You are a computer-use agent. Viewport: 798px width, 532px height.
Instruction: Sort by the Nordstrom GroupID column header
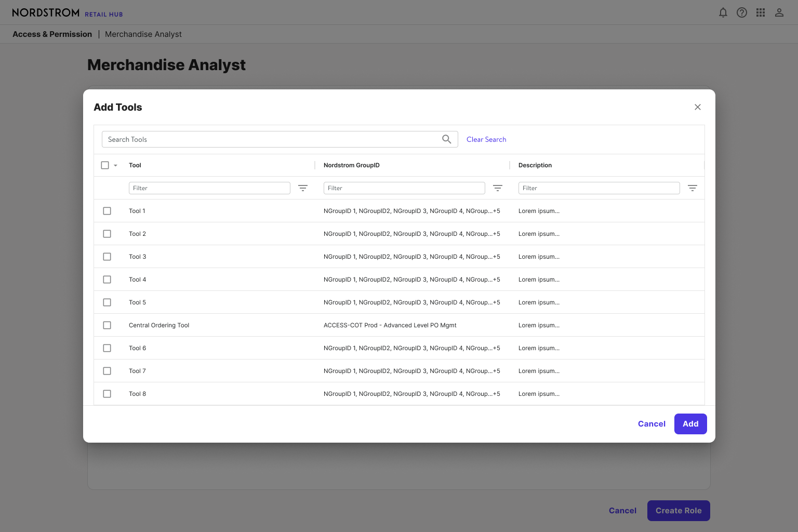(352, 165)
